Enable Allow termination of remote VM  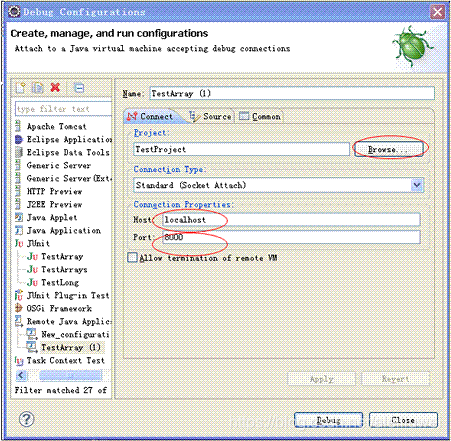[132, 258]
